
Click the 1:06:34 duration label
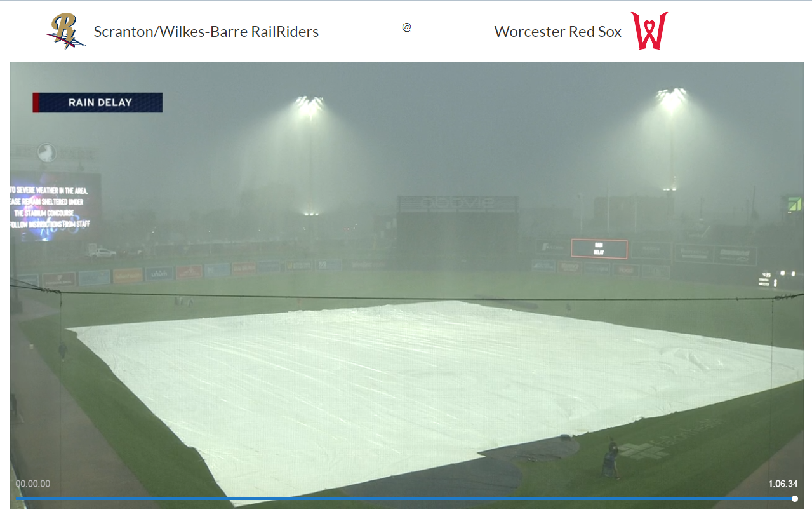[783, 484]
